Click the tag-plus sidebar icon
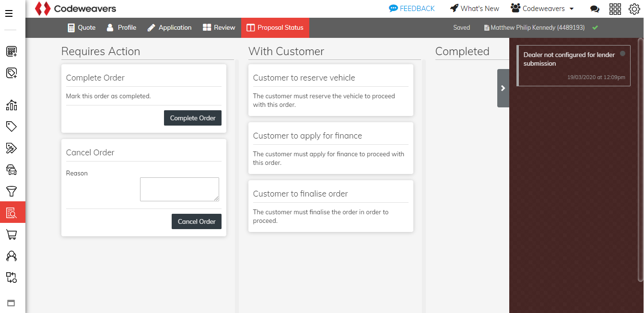The width and height of the screenshot is (644, 313). 12,73
